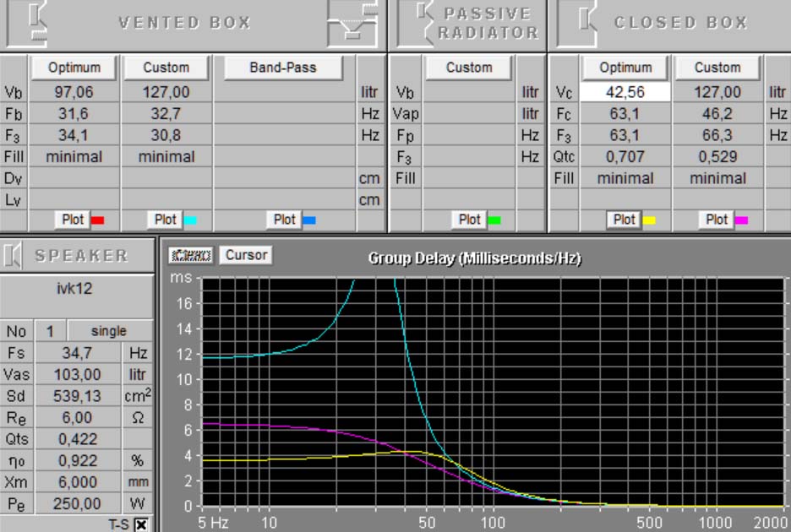Click the red Vented Optimum color swatch

[x=98, y=220]
